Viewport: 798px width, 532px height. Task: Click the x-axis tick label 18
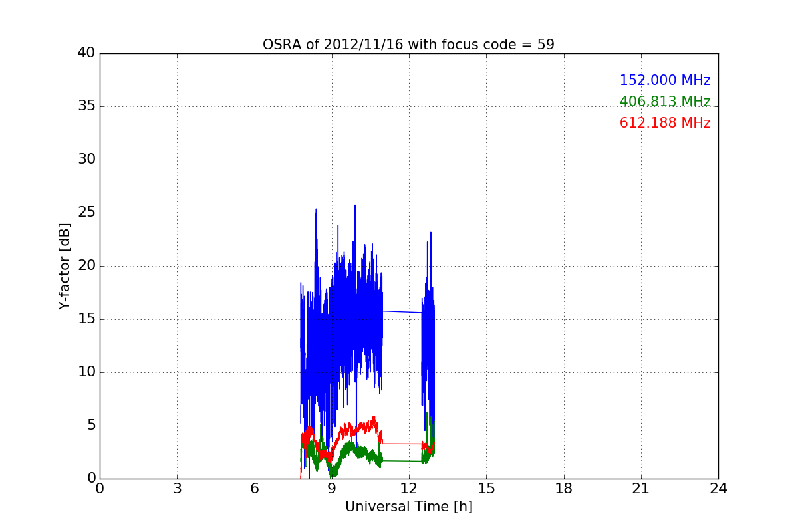tap(564, 489)
